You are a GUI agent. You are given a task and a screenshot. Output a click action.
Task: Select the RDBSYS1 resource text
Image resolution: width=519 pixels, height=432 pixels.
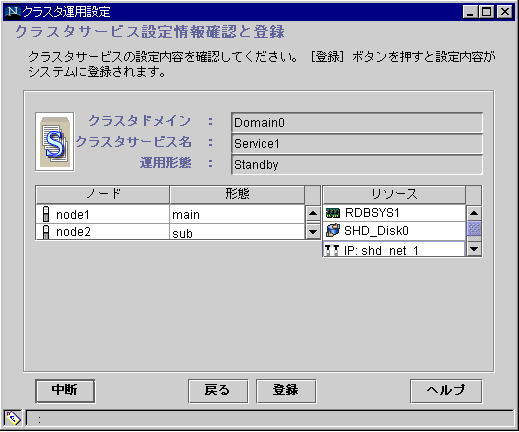pos(372,213)
